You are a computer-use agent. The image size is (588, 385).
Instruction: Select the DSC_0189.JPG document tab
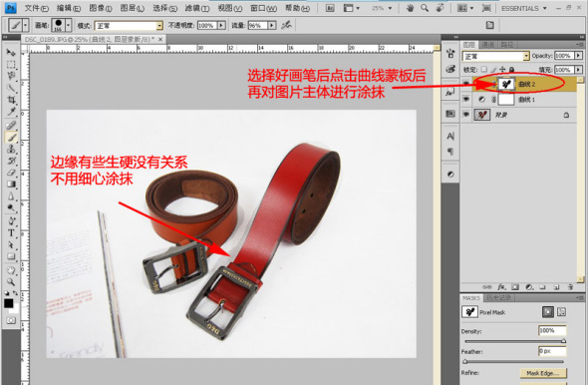94,39
